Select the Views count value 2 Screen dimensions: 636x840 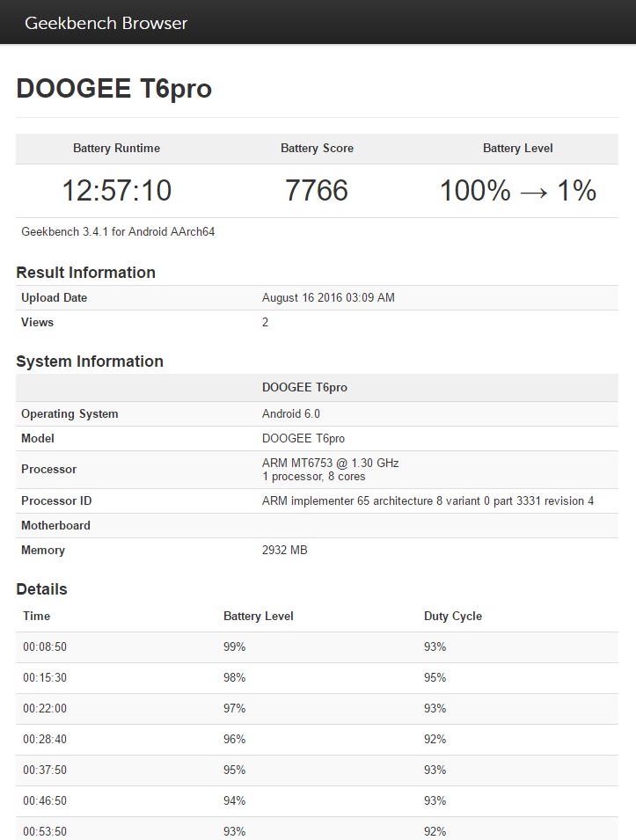tap(266, 323)
